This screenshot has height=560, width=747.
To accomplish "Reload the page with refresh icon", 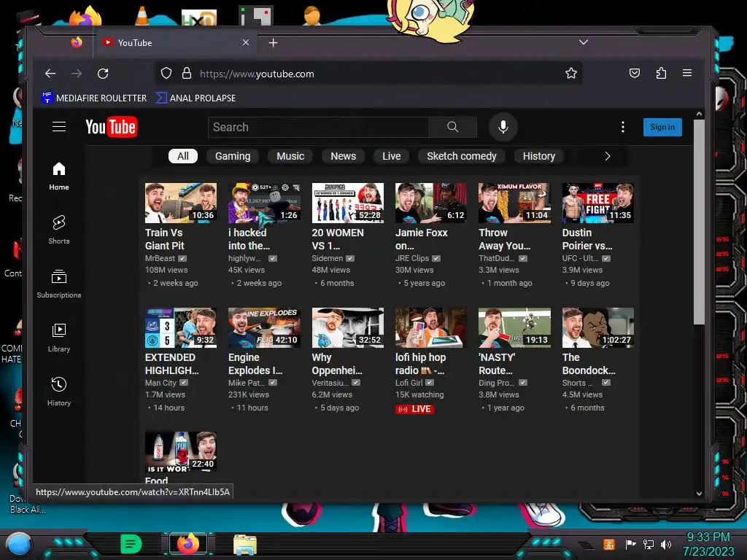I will click(x=103, y=74).
